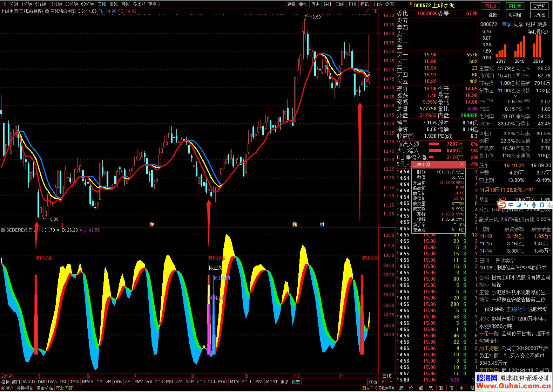
Task: Switch to the 资金分布 tab
Action: coord(45,388)
